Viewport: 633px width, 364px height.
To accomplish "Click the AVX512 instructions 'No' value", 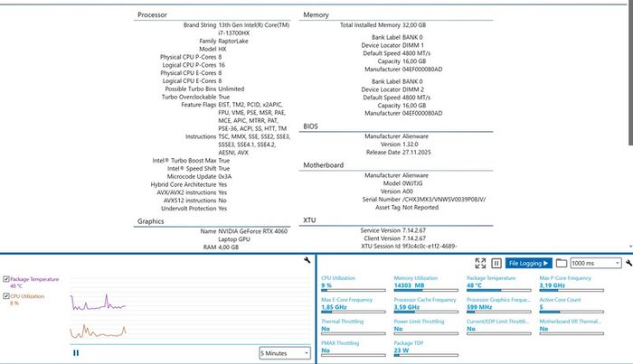I will (222, 201).
